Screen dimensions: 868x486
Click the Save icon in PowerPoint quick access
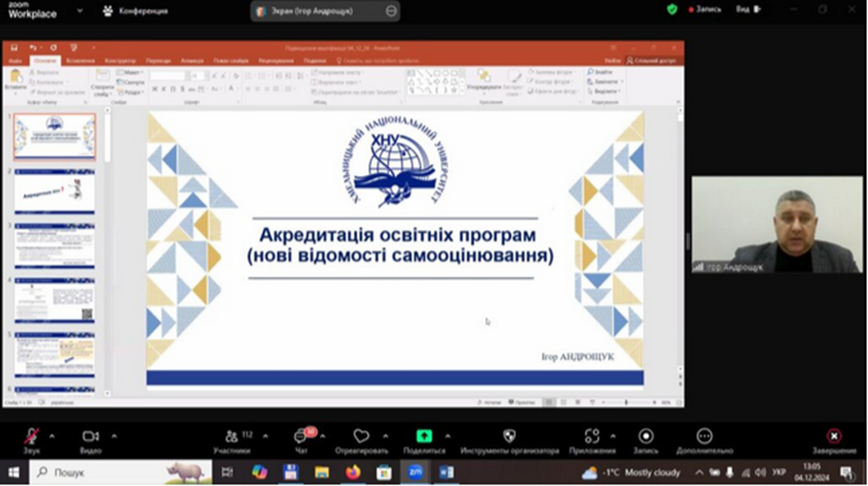coord(14,47)
